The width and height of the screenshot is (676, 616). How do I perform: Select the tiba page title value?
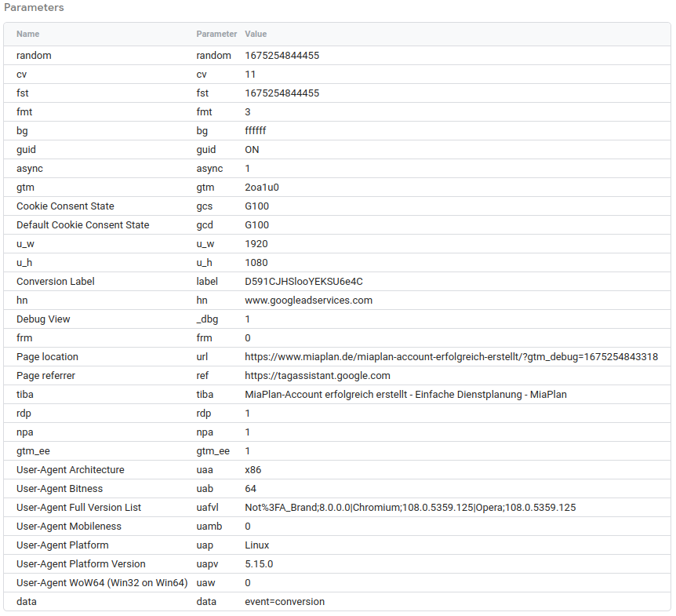click(x=405, y=395)
